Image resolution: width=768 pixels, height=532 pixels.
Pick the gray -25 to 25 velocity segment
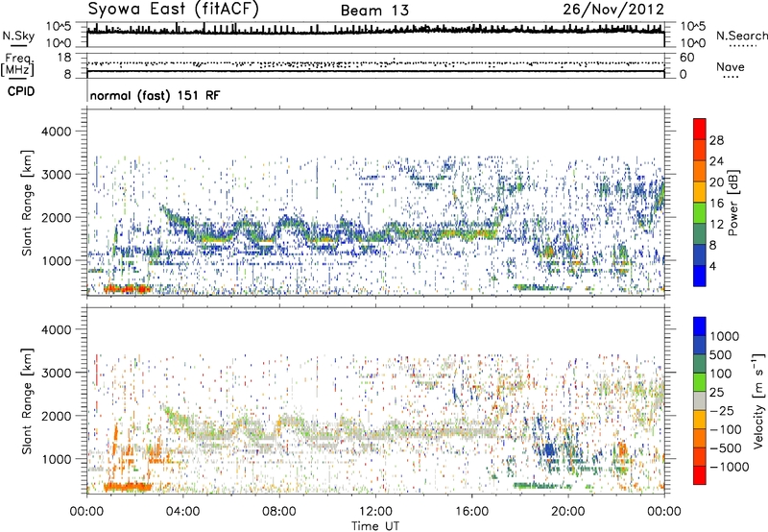coord(700,400)
